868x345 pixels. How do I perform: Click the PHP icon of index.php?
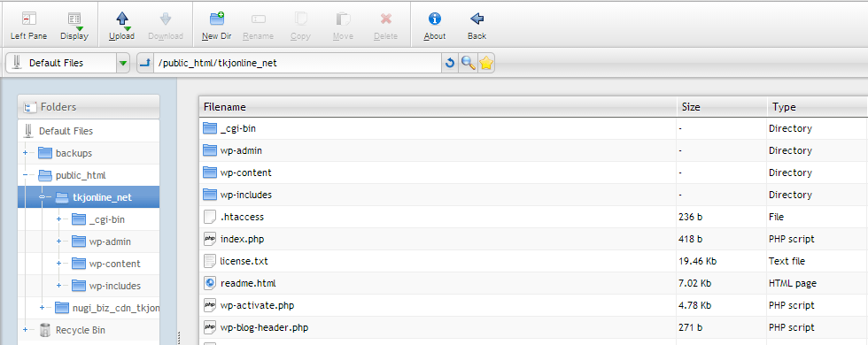[x=209, y=239]
